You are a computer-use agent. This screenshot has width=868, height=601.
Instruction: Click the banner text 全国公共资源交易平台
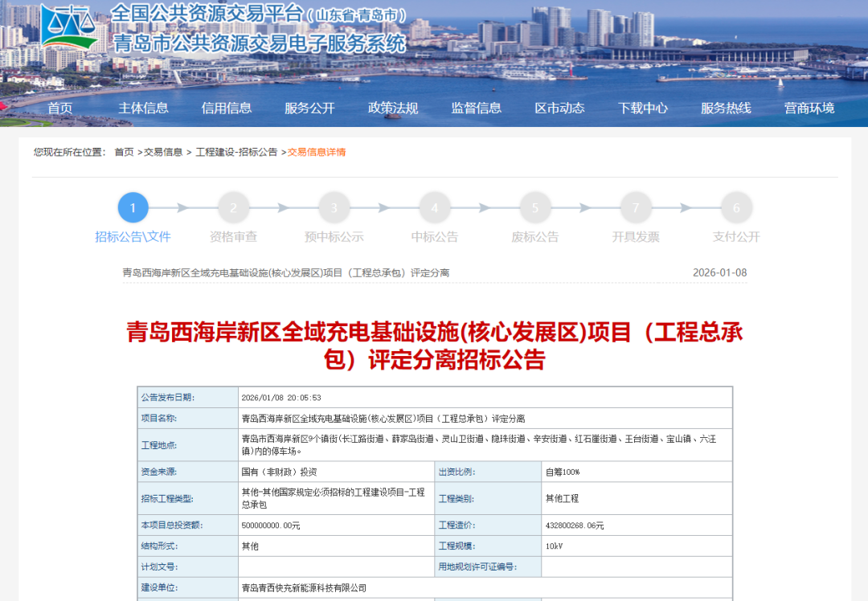[207, 14]
